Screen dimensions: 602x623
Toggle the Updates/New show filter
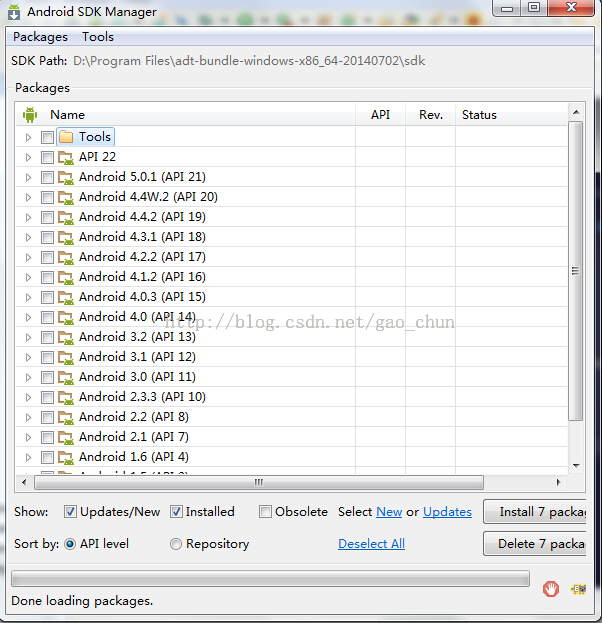pyautogui.click(x=70, y=512)
